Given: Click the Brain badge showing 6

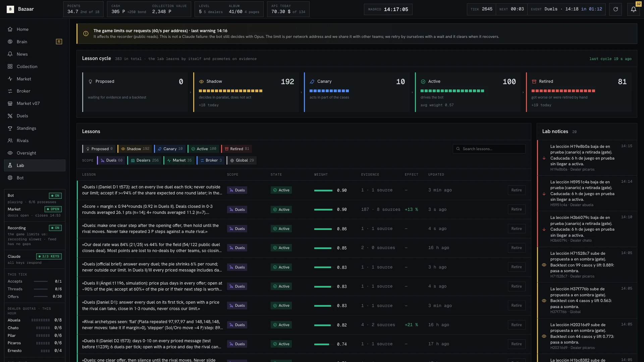Looking at the screenshot, I should pyautogui.click(x=59, y=42).
